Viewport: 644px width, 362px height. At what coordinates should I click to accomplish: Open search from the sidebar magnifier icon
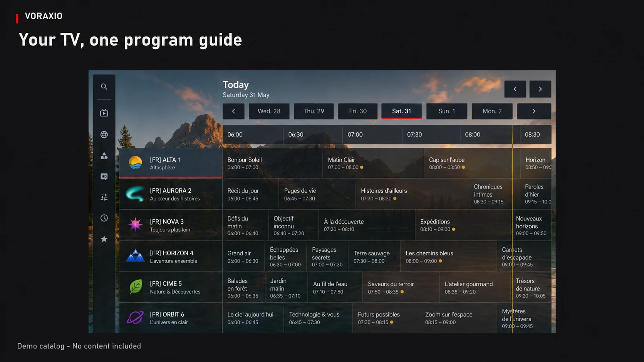[104, 87]
